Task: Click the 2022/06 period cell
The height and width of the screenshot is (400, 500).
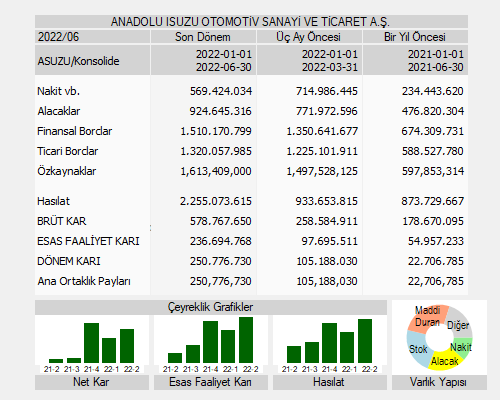Action: (92, 37)
